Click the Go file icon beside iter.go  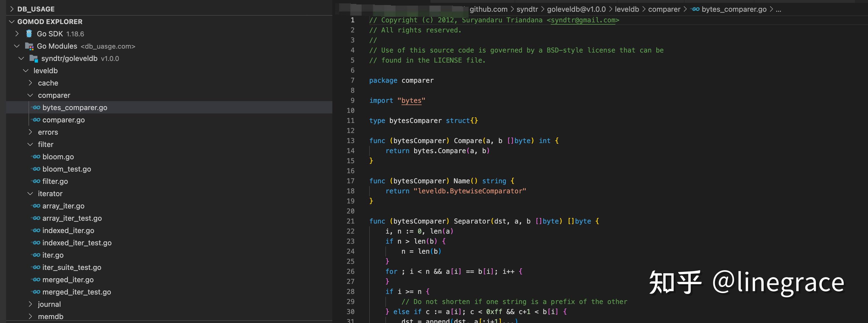pos(36,255)
